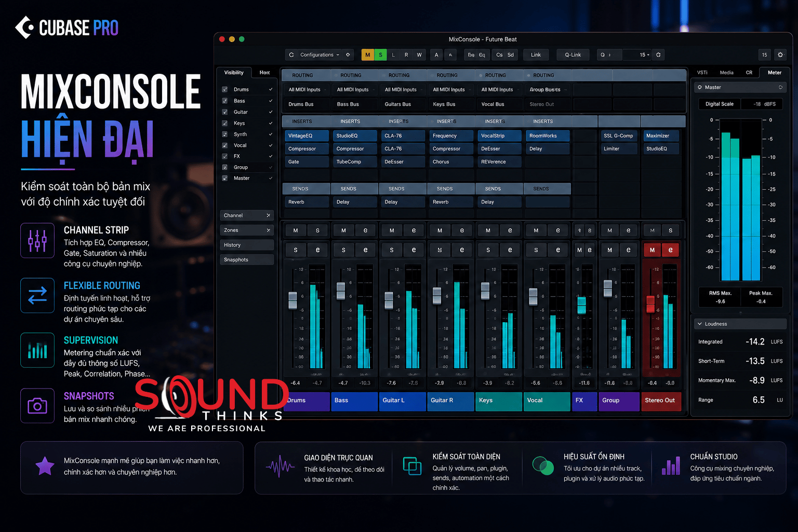Open the VintageEQ insert slot
The width and height of the screenshot is (798, 532).
point(307,136)
